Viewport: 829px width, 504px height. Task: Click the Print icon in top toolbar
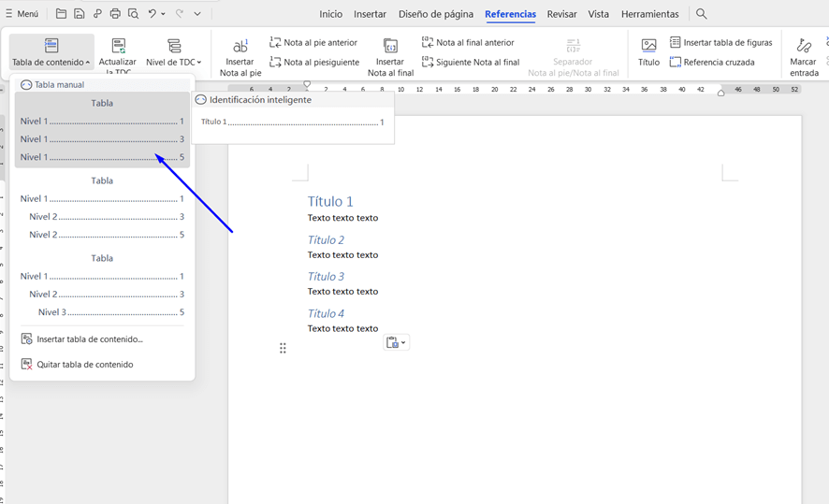(115, 14)
